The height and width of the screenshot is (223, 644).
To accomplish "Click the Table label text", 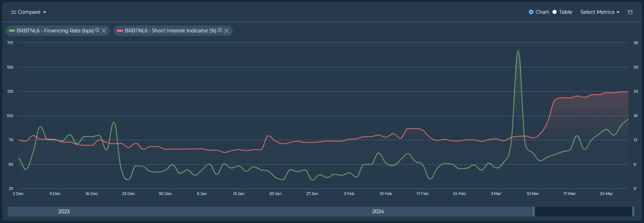I will [565, 12].
